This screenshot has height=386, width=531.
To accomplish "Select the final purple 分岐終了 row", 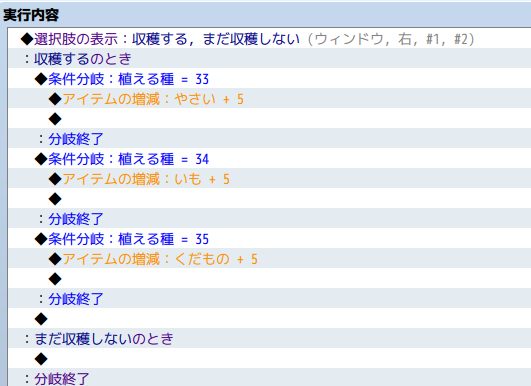I will 270,377.
